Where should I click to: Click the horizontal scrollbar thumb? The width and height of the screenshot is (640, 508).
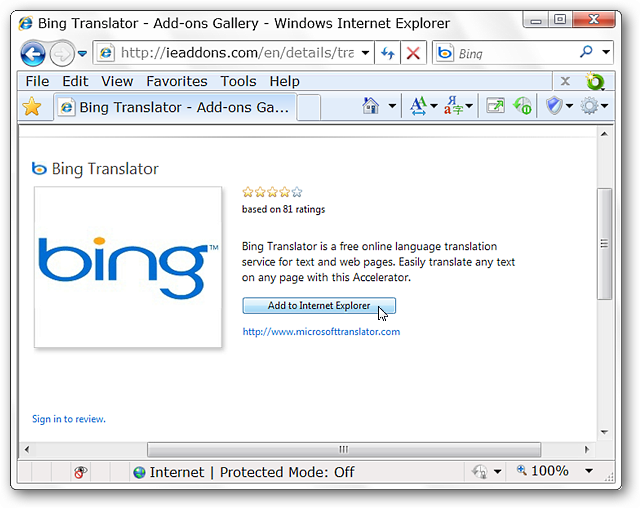(344, 450)
